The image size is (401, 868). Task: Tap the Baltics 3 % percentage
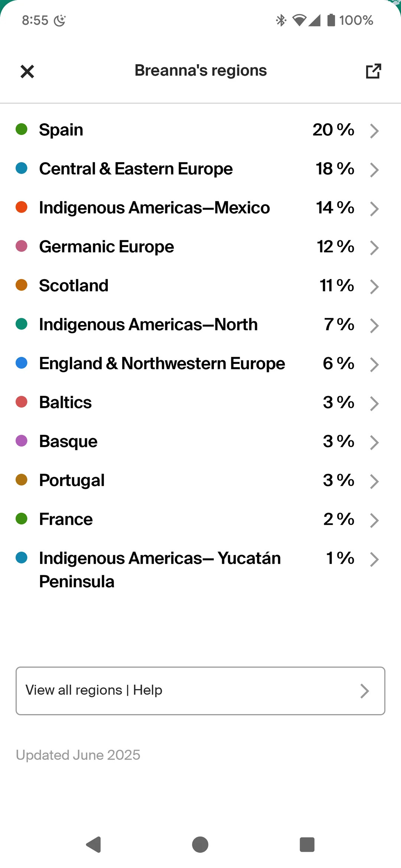[339, 402]
